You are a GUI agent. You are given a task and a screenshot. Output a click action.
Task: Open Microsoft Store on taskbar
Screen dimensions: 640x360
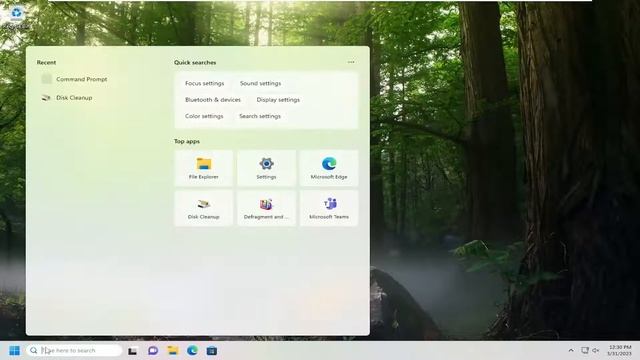click(211, 351)
